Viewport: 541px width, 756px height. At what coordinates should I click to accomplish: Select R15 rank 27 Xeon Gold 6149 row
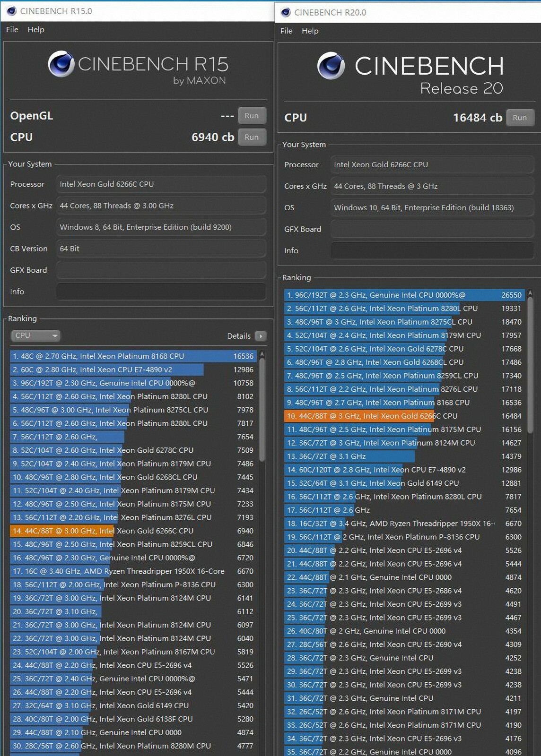(x=133, y=706)
